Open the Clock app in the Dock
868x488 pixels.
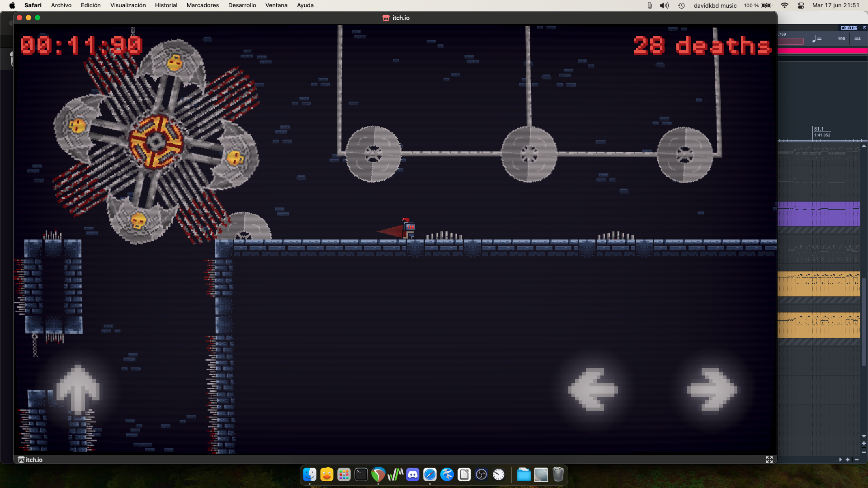pyautogui.click(x=499, y=474)
